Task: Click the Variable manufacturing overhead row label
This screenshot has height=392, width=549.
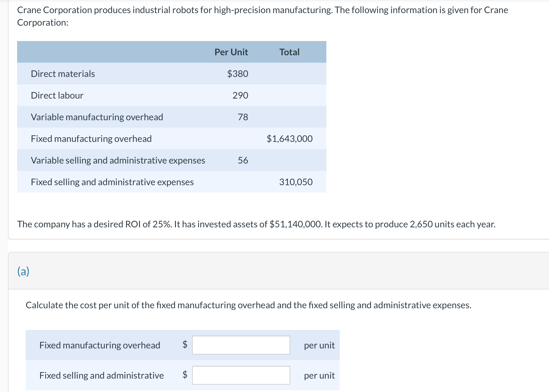Action: [x=97, y=117]
